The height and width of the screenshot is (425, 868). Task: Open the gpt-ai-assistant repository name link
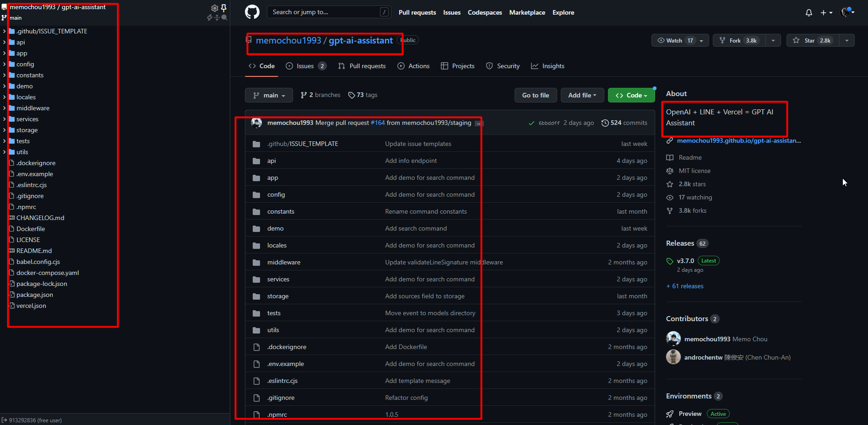(x=361, y=40)
